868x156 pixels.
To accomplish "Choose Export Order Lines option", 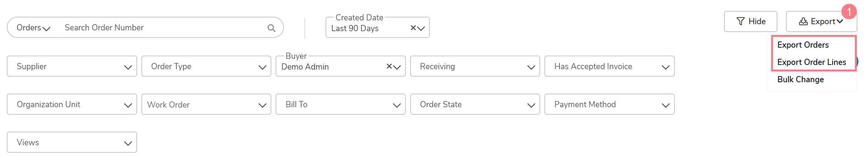I will click(x=811, y=62).
